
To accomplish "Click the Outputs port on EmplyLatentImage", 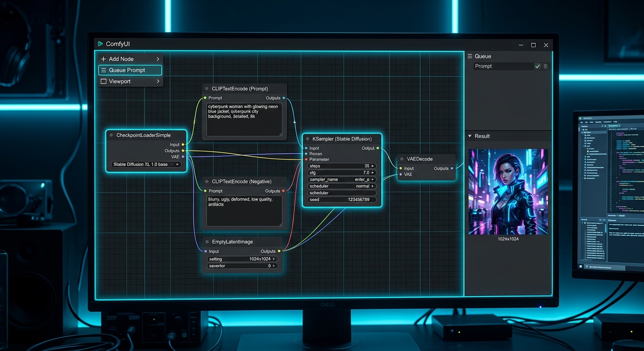I will [x=279, y=251].
